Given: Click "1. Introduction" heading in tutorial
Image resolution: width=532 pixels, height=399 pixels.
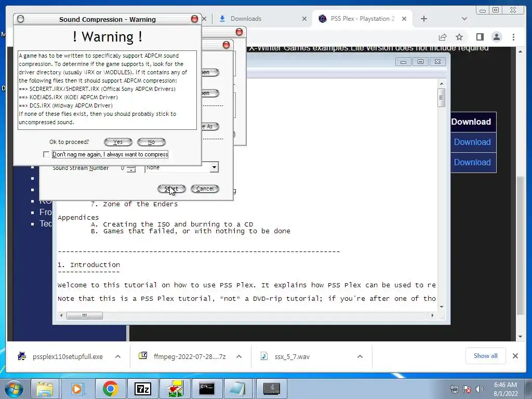Looking at the screenshot, I should coord(89,264).
